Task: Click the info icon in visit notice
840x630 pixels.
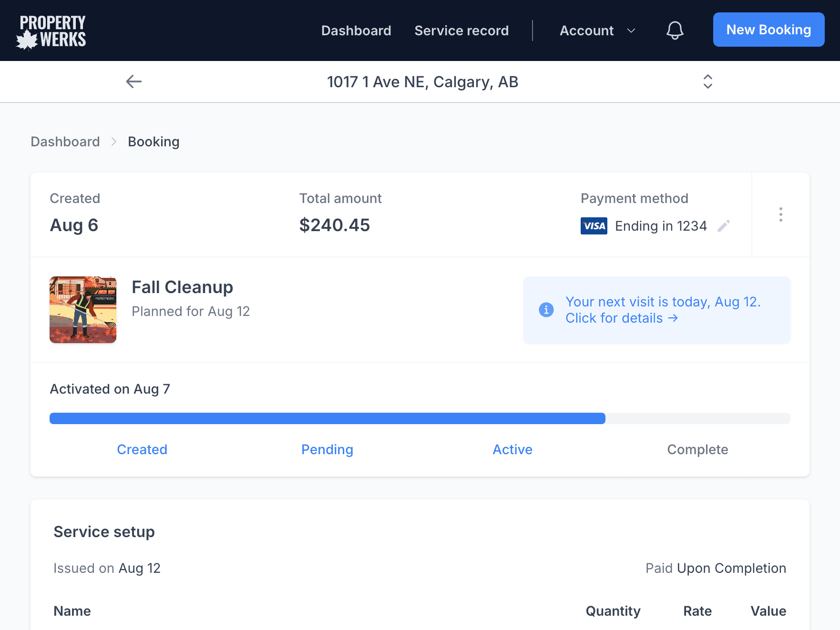Action: tap(546, 310)
